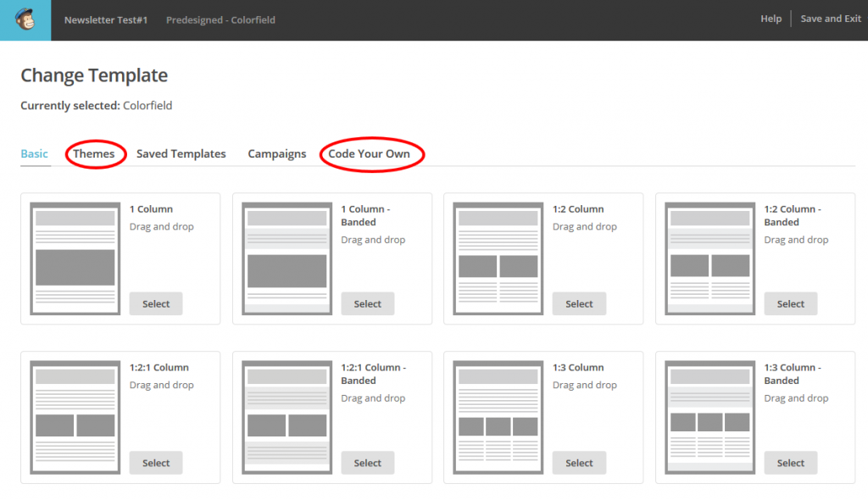Hit Select for 1:2:1 Column - Banded

click(x=368, y=463)
